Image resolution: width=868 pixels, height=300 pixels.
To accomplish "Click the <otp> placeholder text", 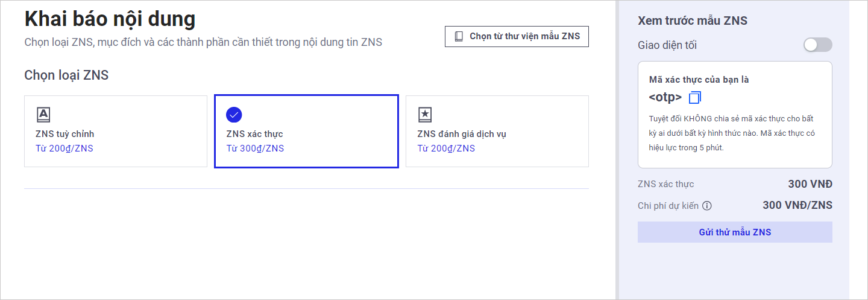I will tap(665, 97).
